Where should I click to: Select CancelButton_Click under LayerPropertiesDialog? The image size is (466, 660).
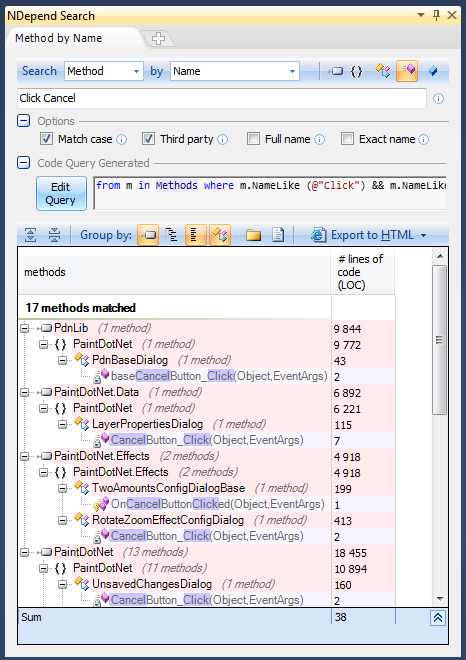pos(206,440)
